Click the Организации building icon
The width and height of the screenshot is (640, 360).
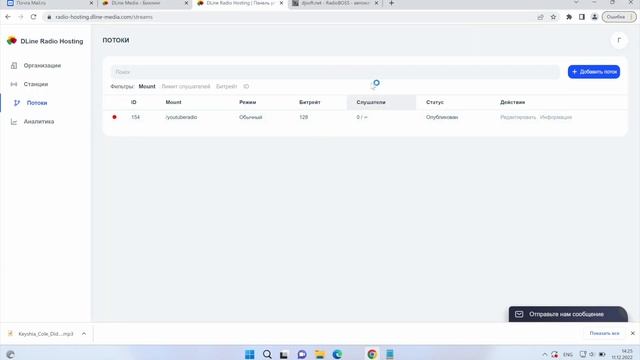coord(14,65)
